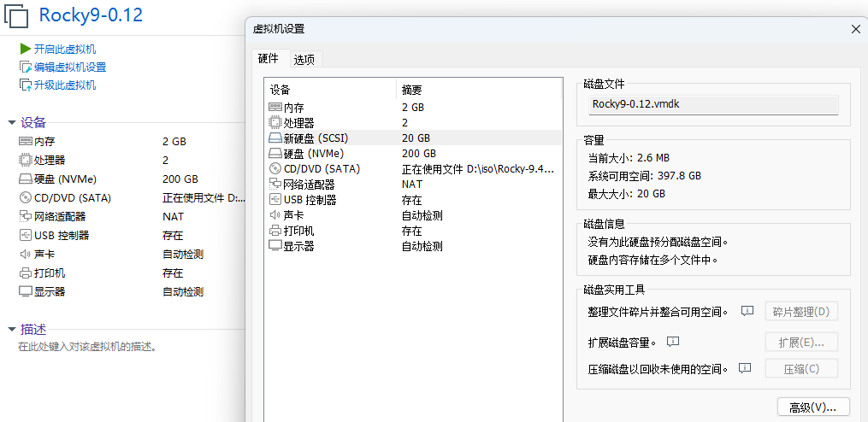Click the VM tab icon beside Rocky9-0.12
The width and height of the screenshot is (868, 422).
(x=16, y=15)
